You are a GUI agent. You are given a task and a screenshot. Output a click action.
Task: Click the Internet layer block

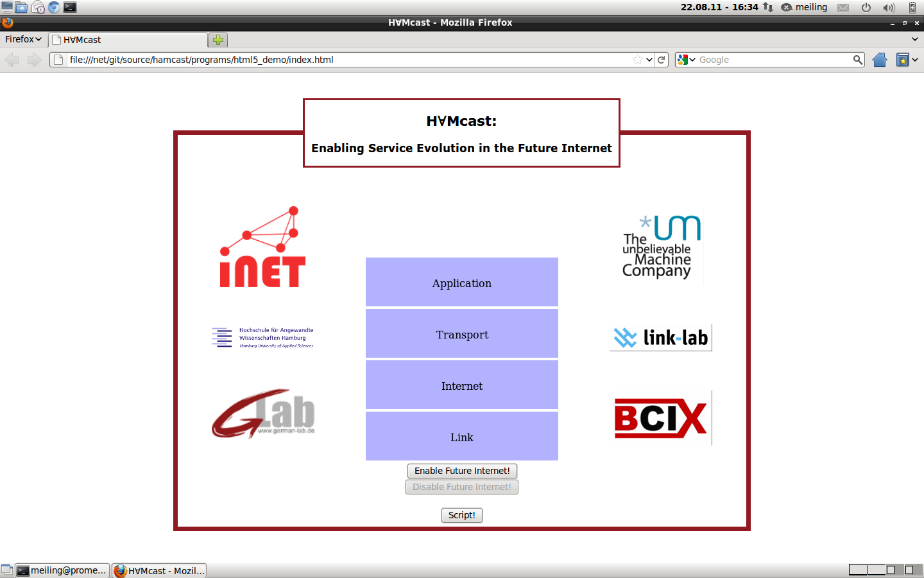coord(462,385)
